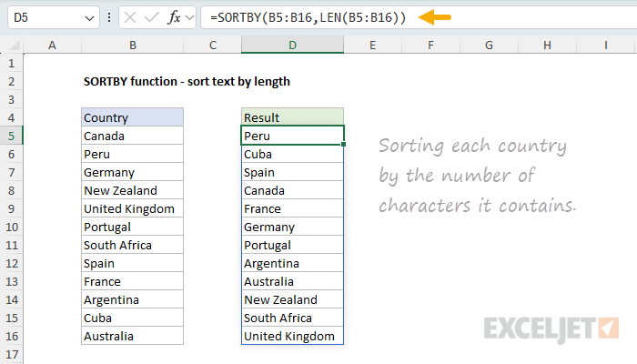Click the Name Box showing D5
The height and width of the screenshot is (364, 637).
click(x=53, y=17)
